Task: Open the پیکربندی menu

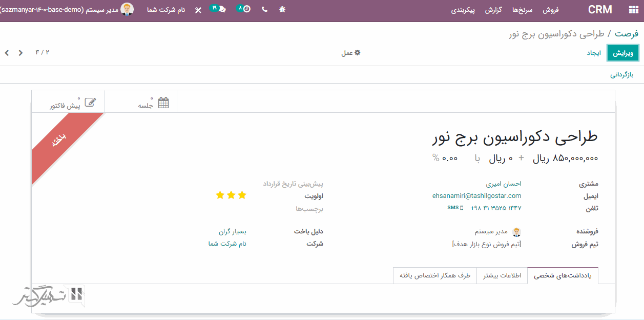Action: (x=463, y=10)
